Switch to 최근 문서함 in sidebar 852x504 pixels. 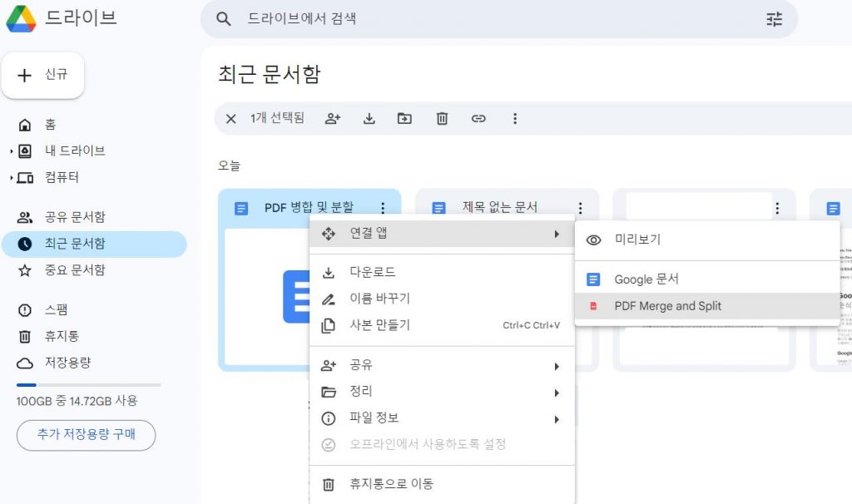pos(64,244)
